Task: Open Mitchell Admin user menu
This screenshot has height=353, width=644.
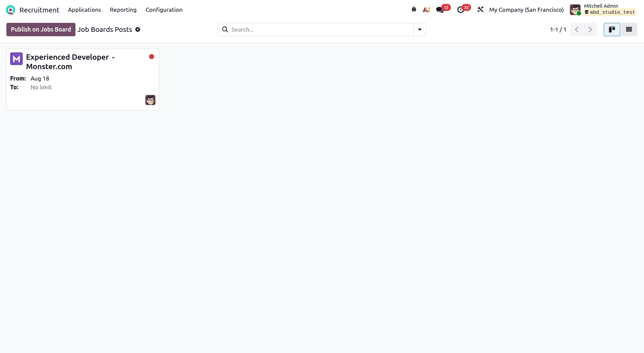Action: [603, 9]
